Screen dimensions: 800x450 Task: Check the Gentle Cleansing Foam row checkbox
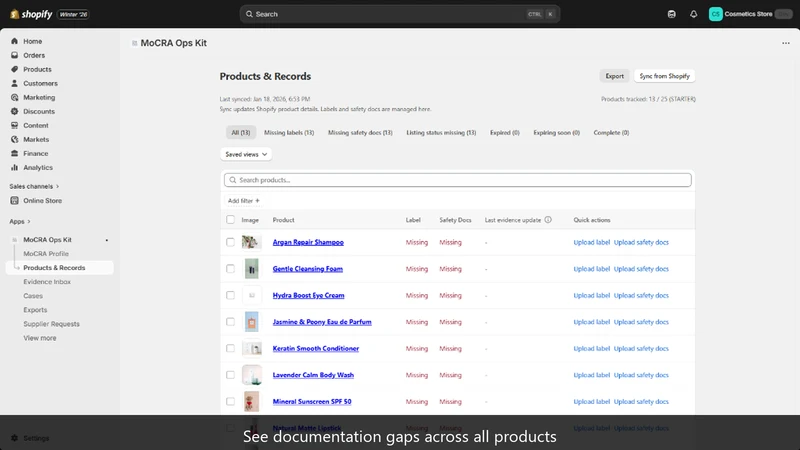pyautogui.click(x=230, y=269)
